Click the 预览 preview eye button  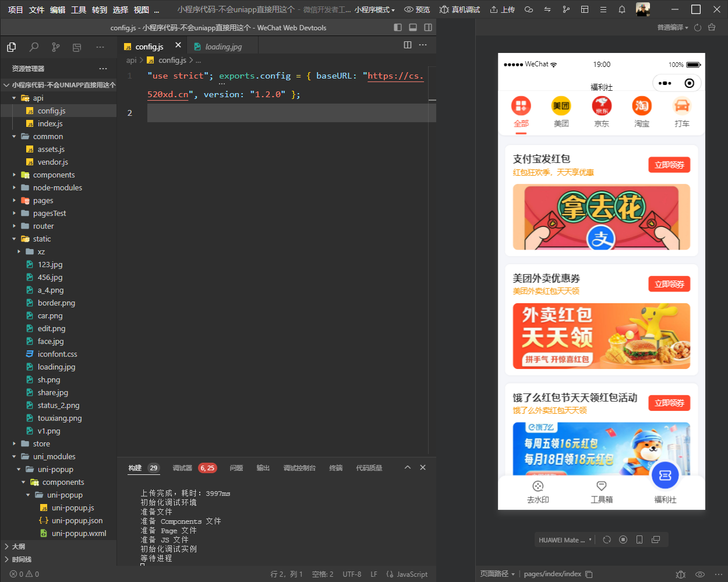(417, 9)
